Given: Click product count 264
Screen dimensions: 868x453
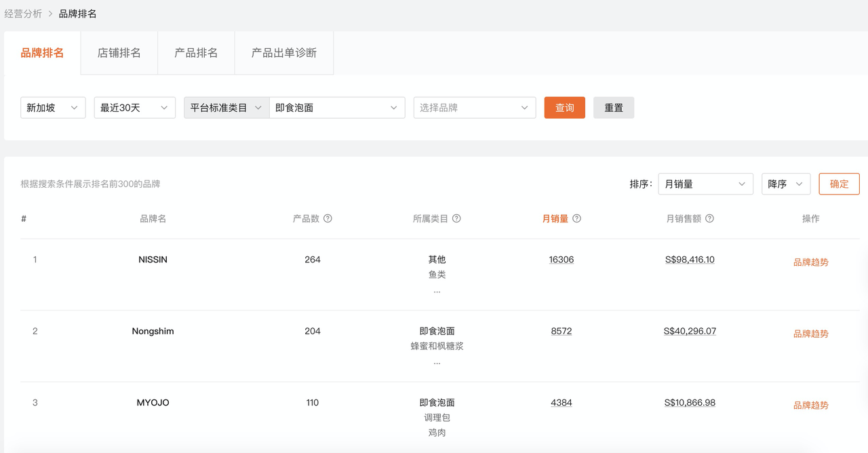Looking at the screenshot, I should pos(313,260).
